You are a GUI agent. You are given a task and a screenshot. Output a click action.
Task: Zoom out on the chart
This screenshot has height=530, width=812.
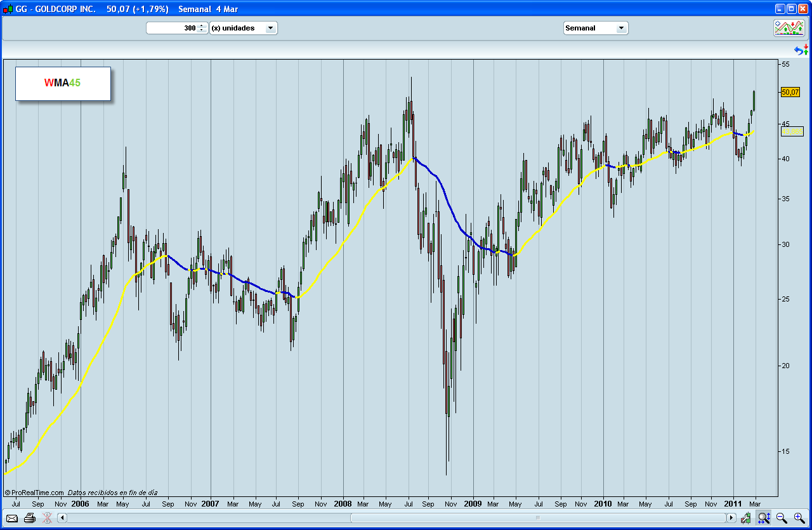tap(782, 519)
